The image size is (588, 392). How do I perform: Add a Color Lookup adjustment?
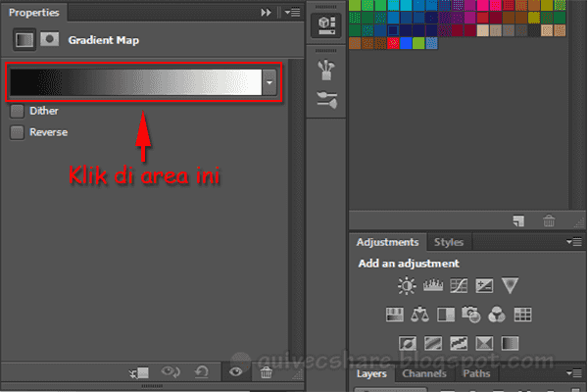(522, 315)
